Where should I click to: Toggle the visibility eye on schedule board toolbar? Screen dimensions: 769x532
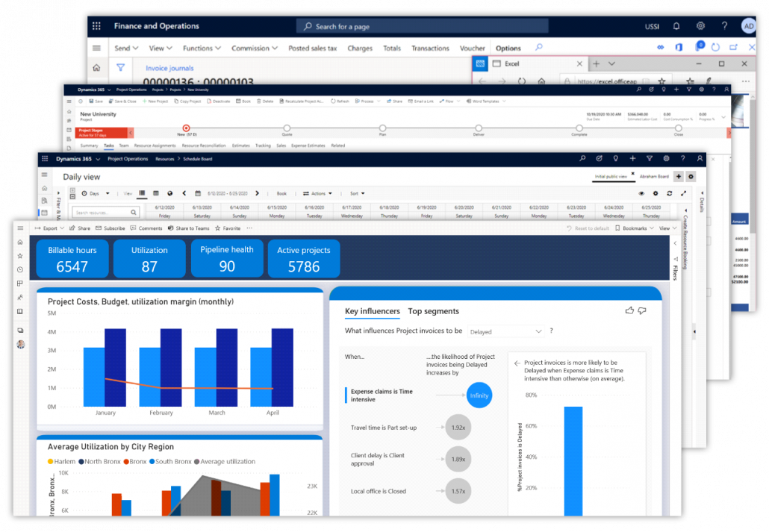(x=641, y=193)
